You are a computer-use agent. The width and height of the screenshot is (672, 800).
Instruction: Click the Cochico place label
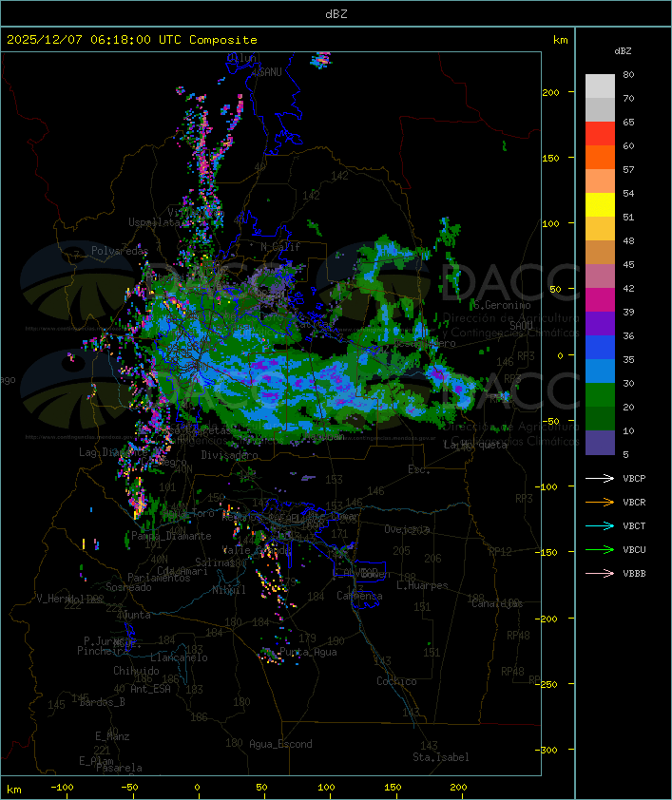click(396, 681)
